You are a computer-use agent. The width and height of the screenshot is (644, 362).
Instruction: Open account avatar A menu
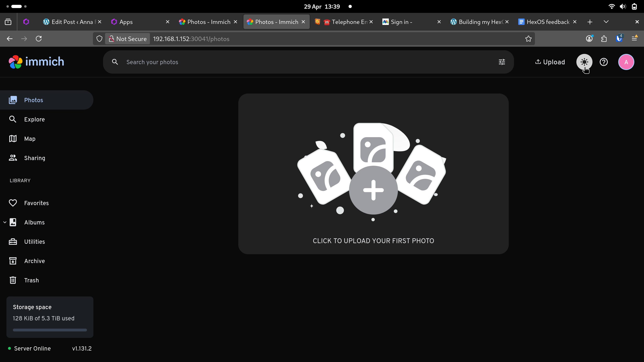point(626,62)
